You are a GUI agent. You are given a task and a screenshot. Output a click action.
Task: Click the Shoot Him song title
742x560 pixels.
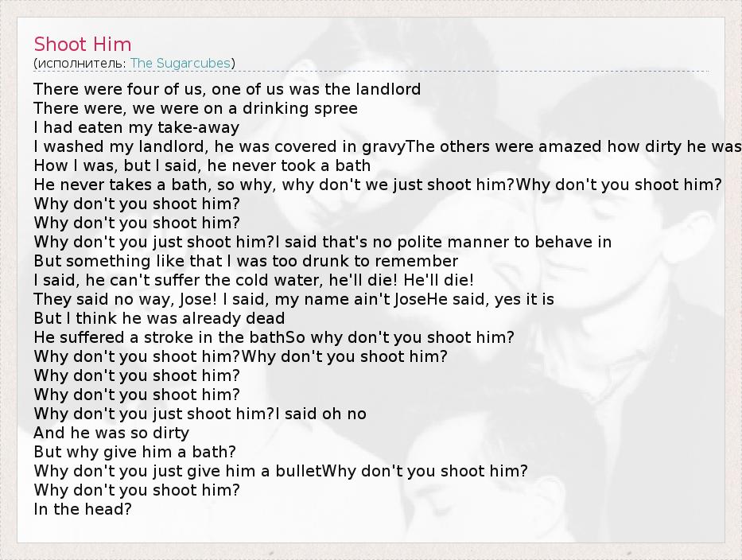point(83,44)
